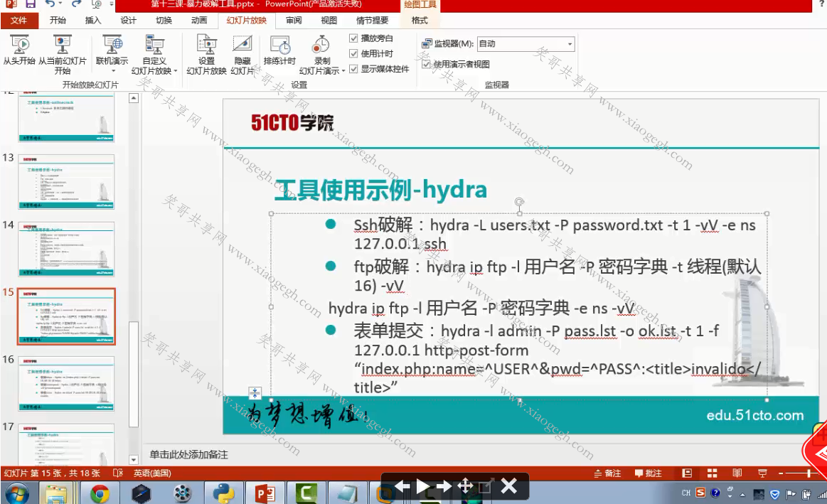Click Slide Show icon in status bar

point(762,473)
